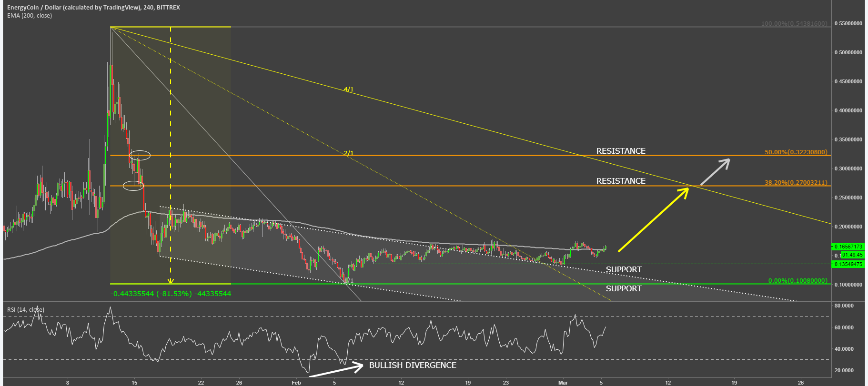Click the -0.44335544 (-81.53%) measurement readout
868x386 pixels.
tap(171, 294)
